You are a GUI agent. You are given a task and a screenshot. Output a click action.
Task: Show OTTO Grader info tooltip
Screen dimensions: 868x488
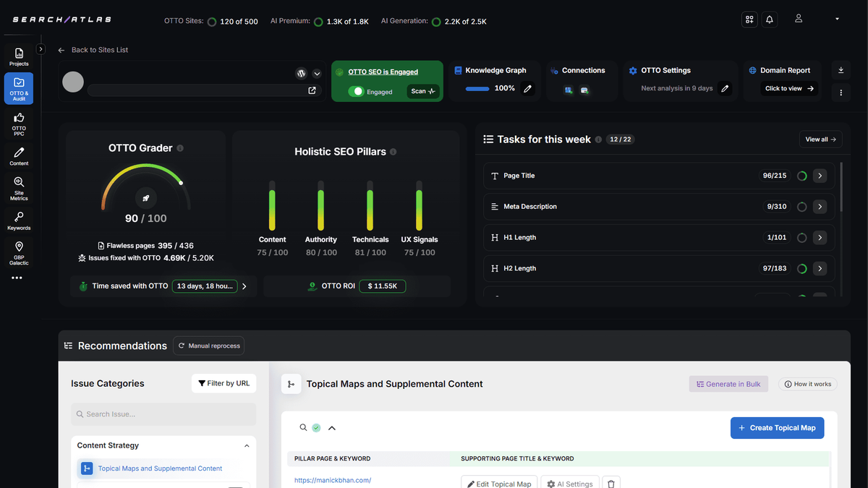tap(180, 148)
